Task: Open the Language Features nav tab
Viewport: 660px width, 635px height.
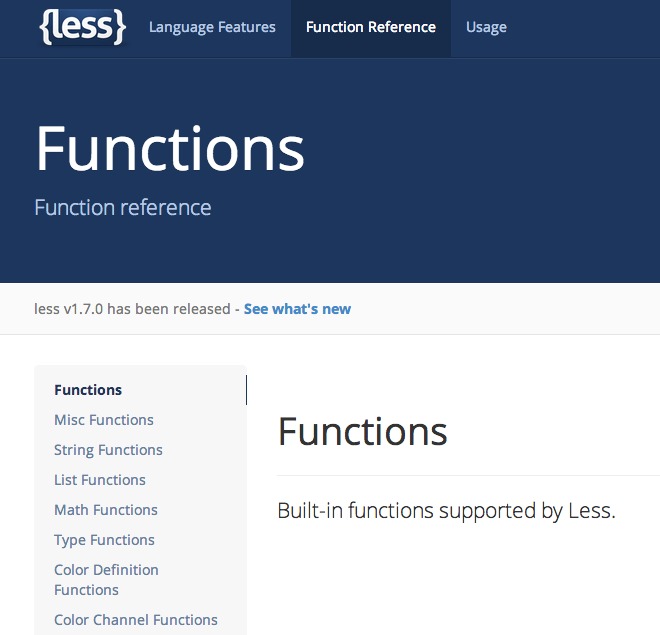Action: pos(212,27)
